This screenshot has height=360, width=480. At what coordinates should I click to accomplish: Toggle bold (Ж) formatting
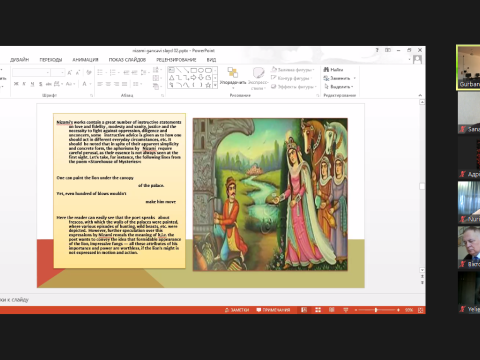point(16,84)
